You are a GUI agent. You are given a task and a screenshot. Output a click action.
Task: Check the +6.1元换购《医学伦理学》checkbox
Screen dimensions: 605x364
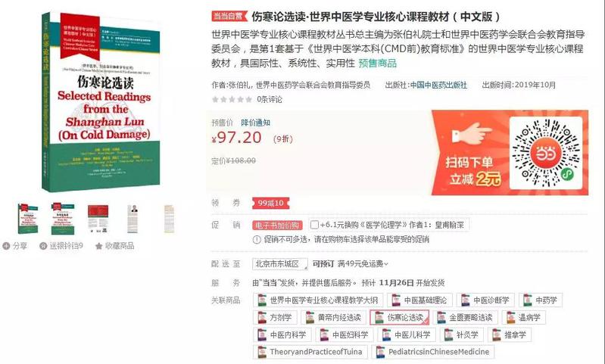click(314, 225)
